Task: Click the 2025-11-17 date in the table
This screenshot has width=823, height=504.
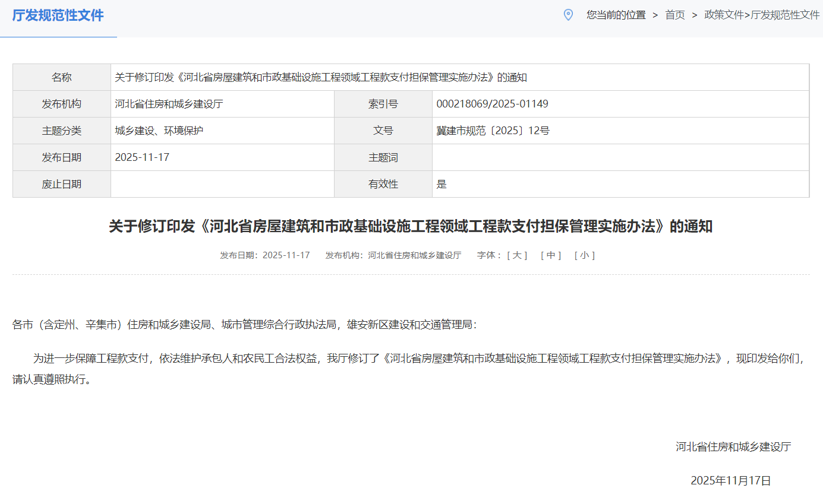Action: pyautogui.click(x=142, y=157)
